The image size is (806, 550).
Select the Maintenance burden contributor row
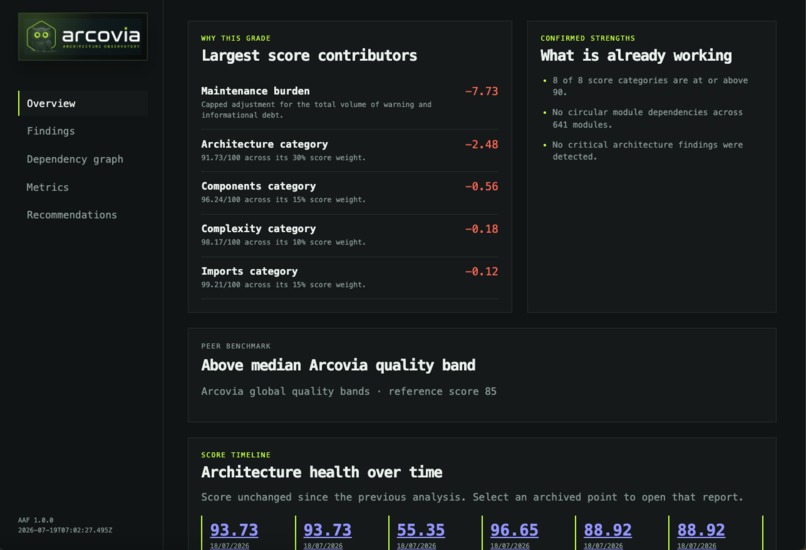(x=350, y=102)
